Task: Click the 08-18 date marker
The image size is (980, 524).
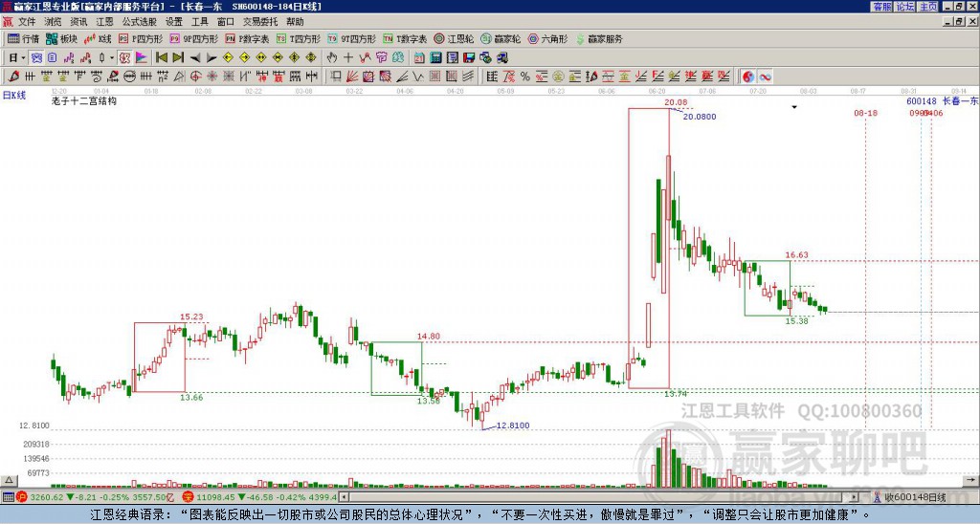Action: click(x=865, y=113)
